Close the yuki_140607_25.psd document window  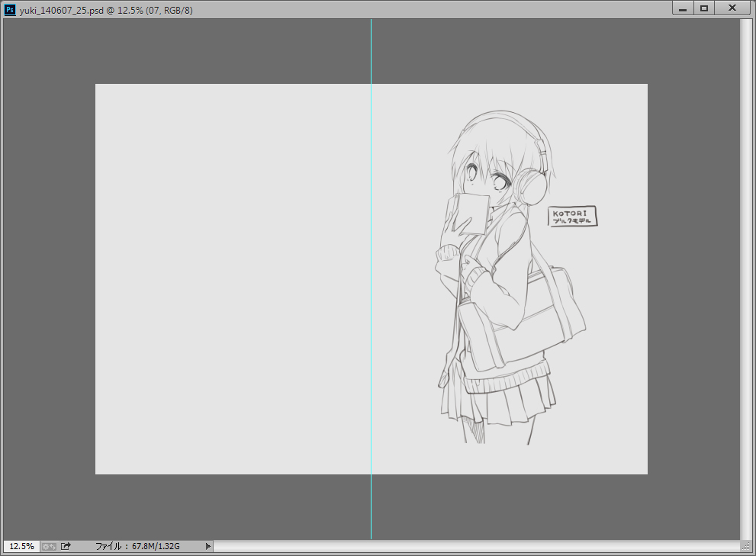coord(732,8)
